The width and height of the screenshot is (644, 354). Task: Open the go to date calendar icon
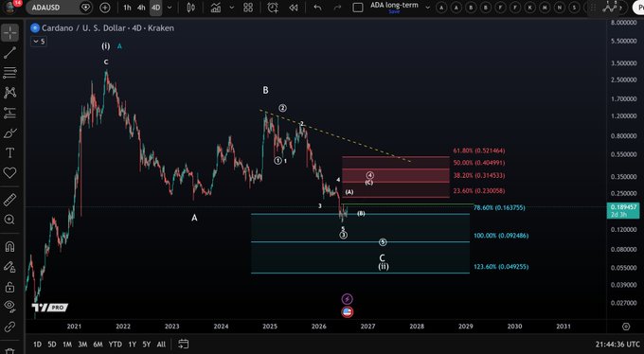click(183, 345)
